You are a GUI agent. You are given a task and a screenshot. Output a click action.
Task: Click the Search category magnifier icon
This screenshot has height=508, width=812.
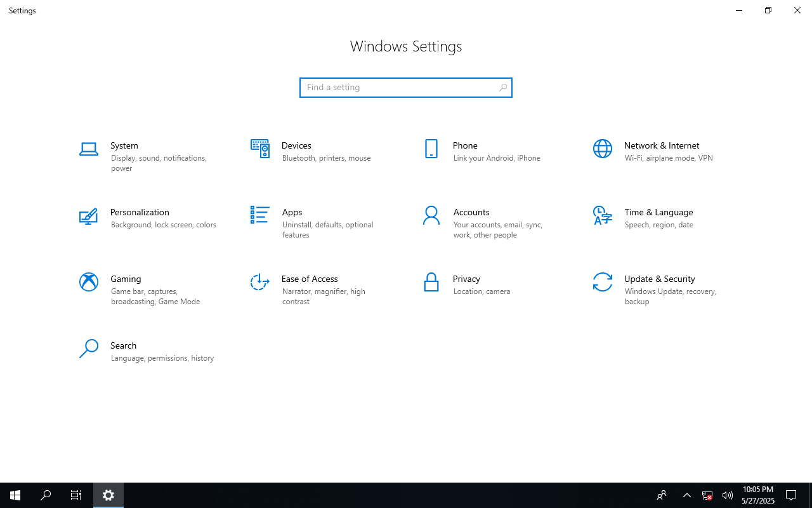(x=89, y=349)
